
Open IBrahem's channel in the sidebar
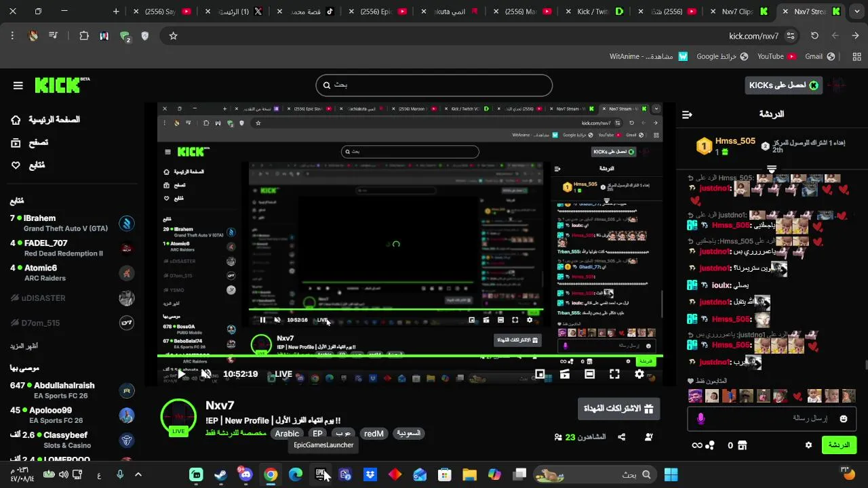point(72,223)
